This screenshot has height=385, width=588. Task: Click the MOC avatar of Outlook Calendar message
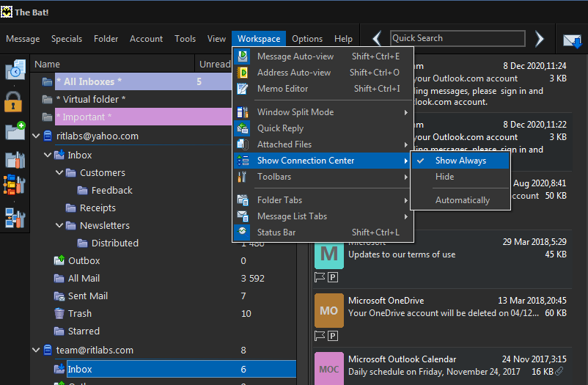[x=329, y=370]
